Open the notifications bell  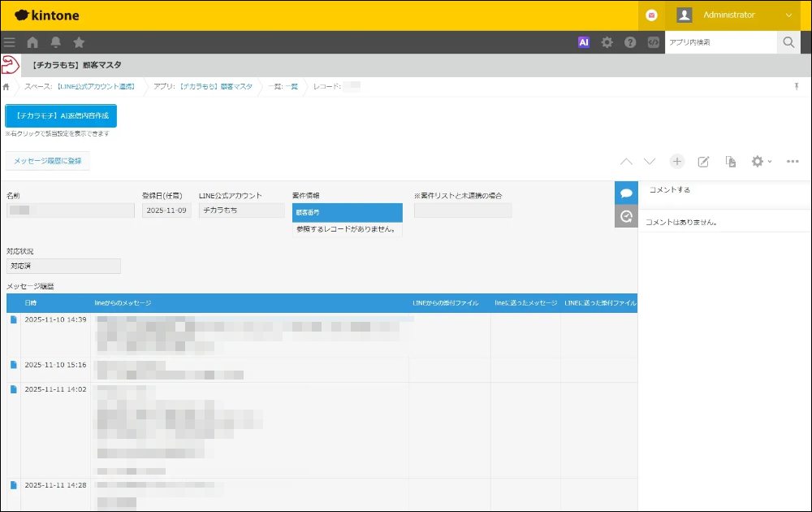pos(55,42)
